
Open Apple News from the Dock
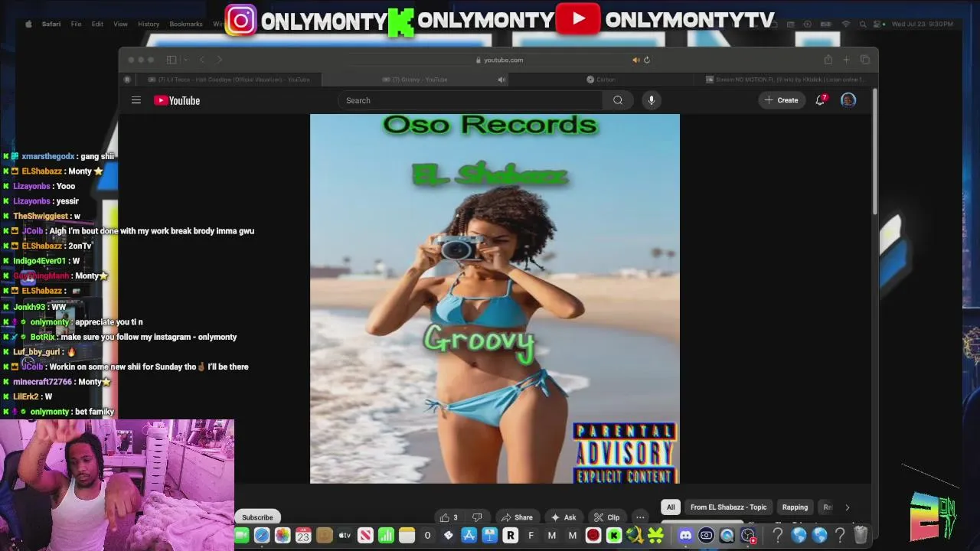pyautogui.click(x=365, y=536)
